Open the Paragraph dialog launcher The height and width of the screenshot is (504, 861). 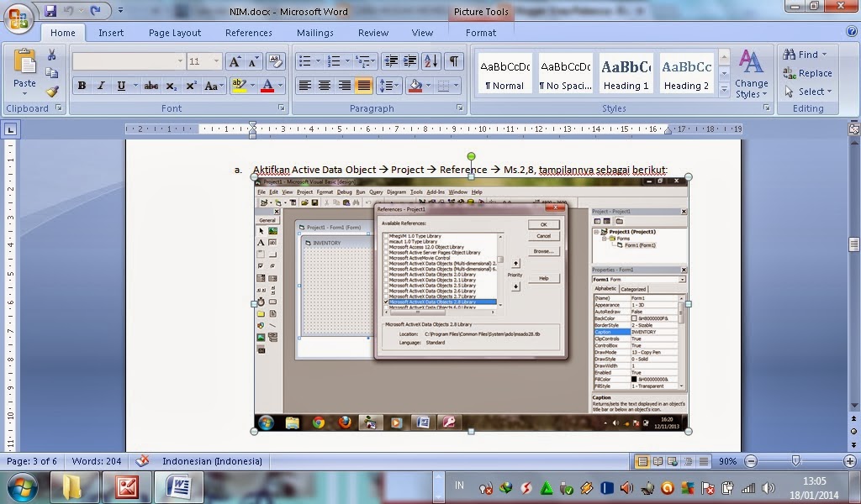click(x=460, y=108)
